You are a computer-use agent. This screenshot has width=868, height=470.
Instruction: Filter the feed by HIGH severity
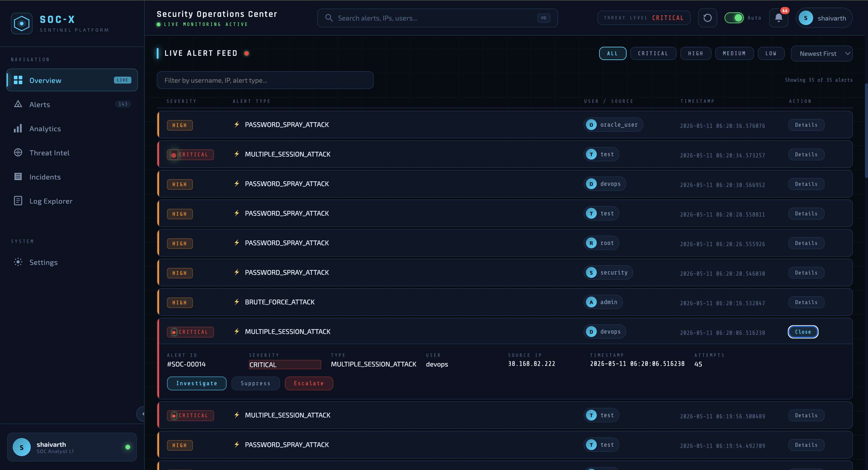click(x=696, y=53)
